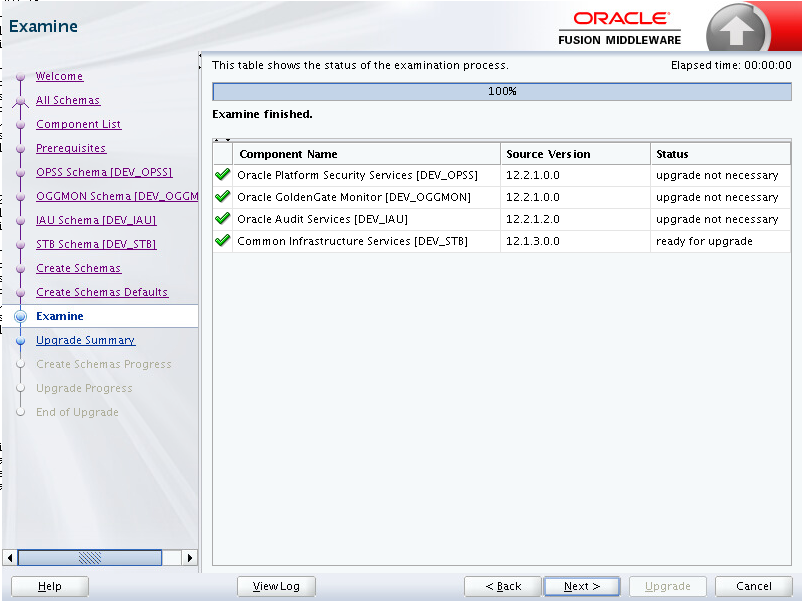
Task: Open the Component List step
Action: tap(78, 125)
